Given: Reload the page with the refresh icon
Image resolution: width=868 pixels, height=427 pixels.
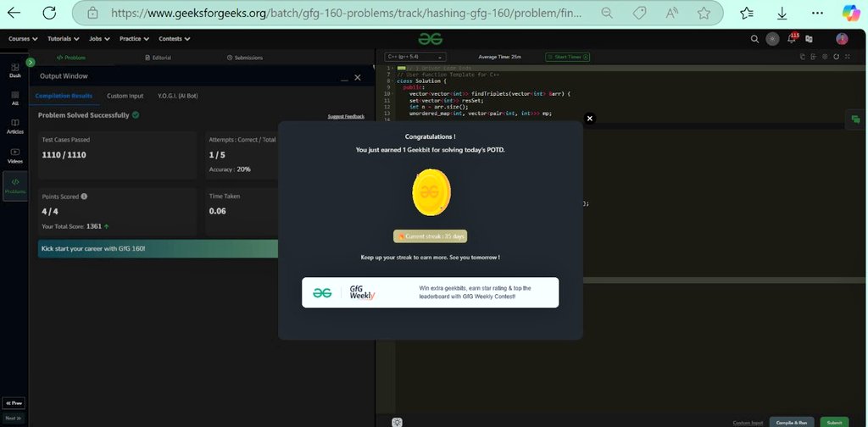Looking at the screenshot, I should [x=49, y=13].
